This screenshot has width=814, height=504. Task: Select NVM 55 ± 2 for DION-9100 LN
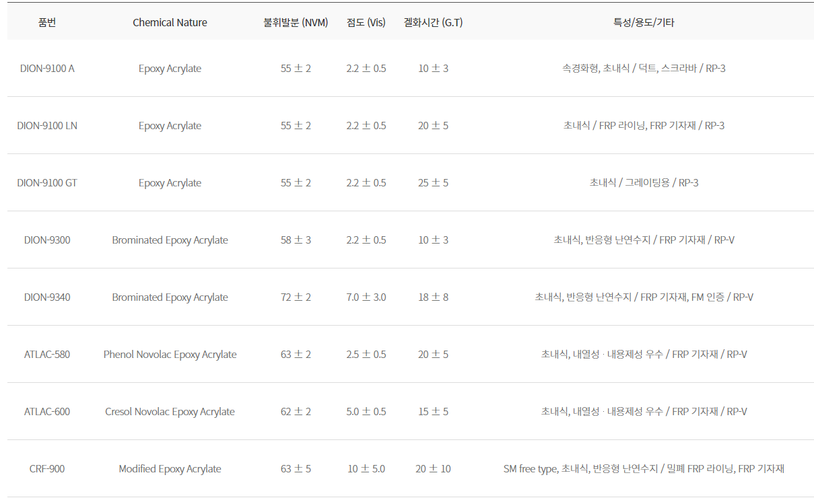point(296,126)
